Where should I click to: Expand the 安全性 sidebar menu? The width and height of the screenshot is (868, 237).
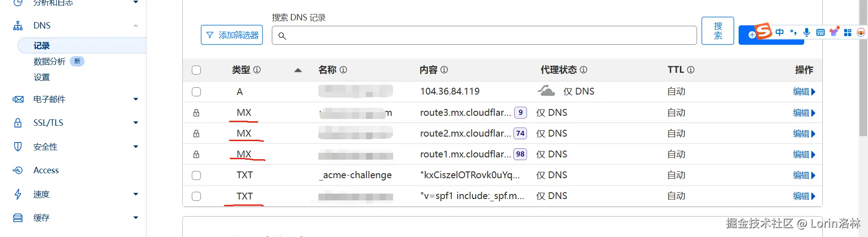pos(136,147)
